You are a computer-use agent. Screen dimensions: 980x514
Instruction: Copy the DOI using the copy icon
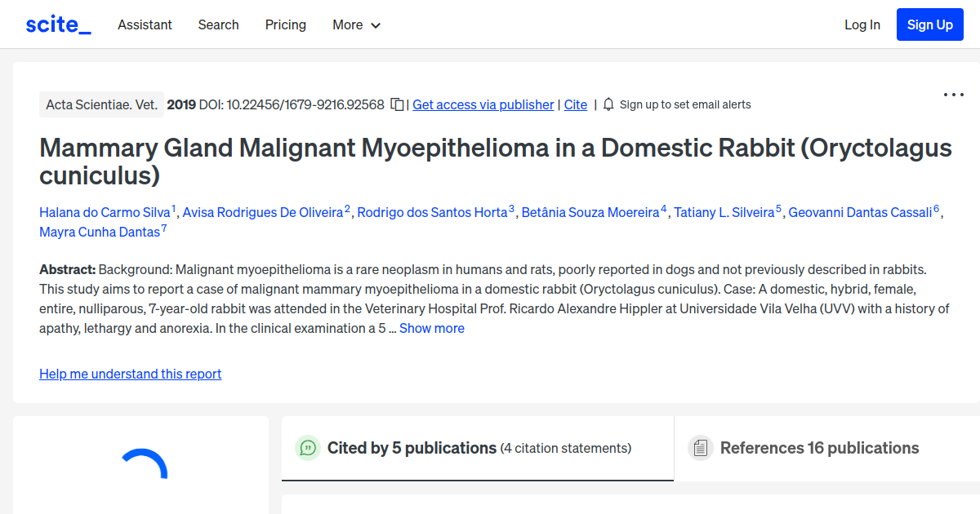(397, 104)
